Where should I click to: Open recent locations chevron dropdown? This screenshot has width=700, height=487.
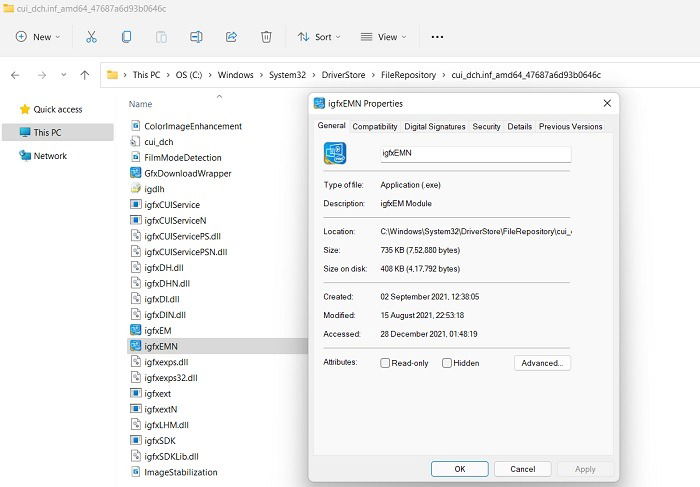point(63,75)
